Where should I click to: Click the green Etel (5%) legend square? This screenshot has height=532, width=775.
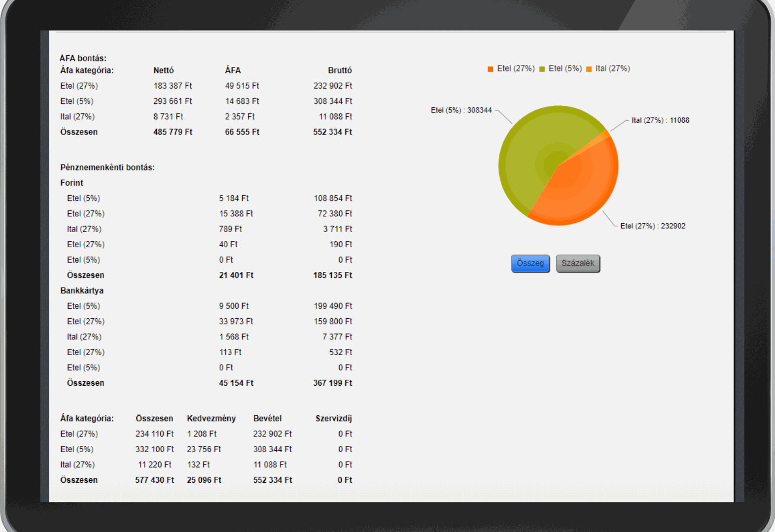point(542,69)
